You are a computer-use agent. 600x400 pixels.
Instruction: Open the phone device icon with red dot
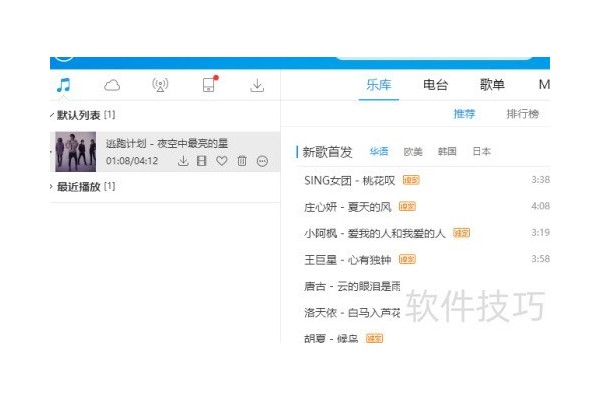point(210,84)
